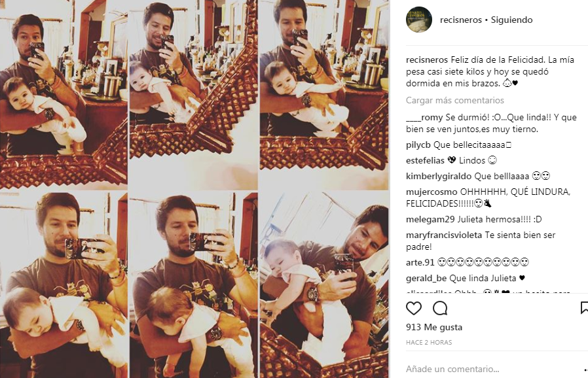Click the collage photo of man holding baby
This screenshot has width=588, height=378.
tap(194, 189)
